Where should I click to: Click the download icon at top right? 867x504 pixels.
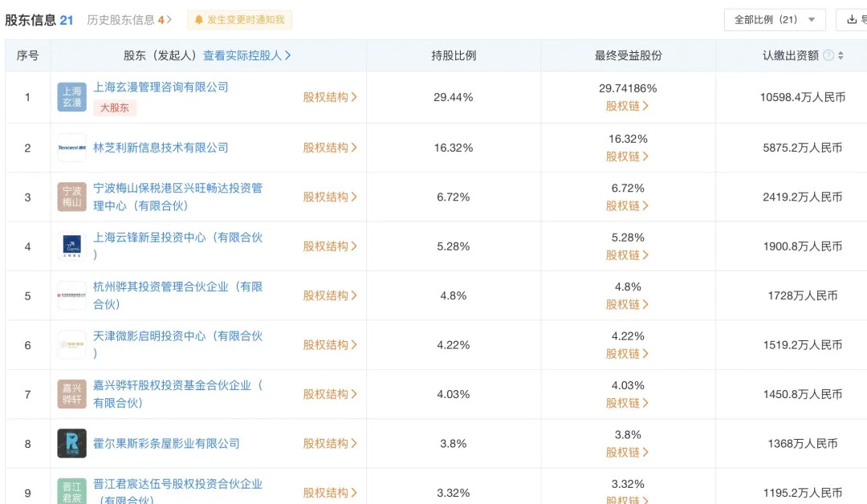click(852, 20)
